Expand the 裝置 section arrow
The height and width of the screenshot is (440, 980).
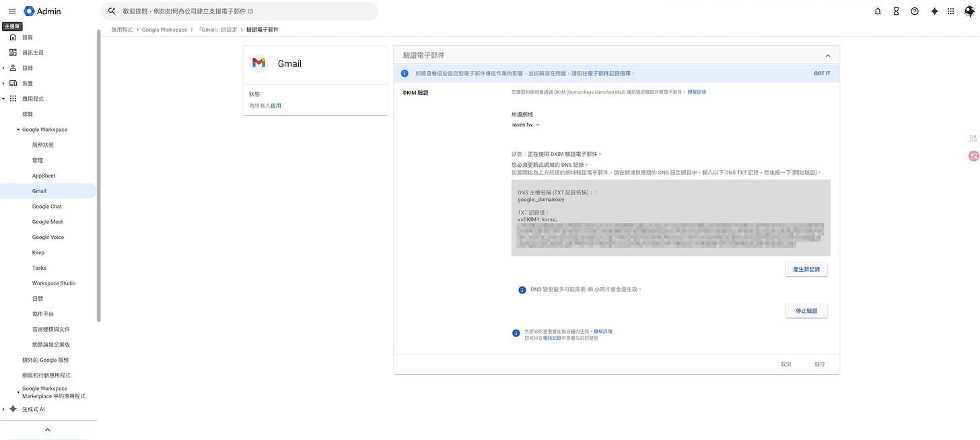(3, 83)
